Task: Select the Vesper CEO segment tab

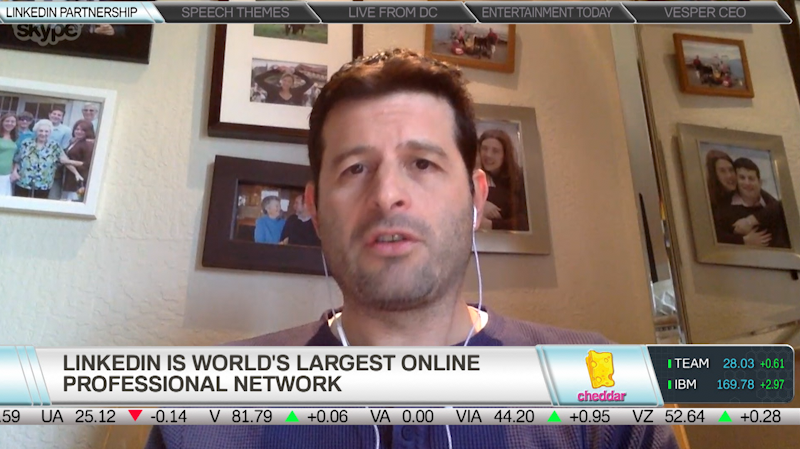Action: 705,12
